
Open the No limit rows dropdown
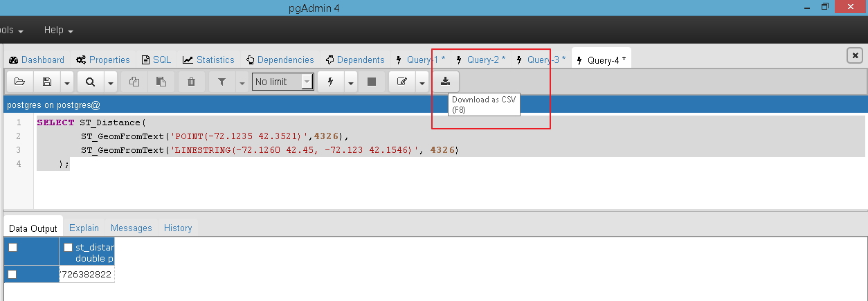[x=283, y=82]
